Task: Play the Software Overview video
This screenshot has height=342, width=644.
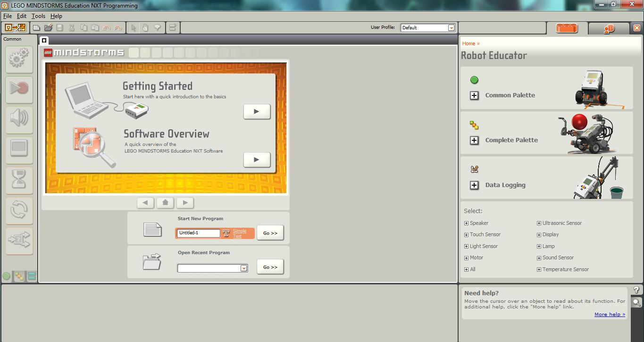Action: tap(257, 160)
